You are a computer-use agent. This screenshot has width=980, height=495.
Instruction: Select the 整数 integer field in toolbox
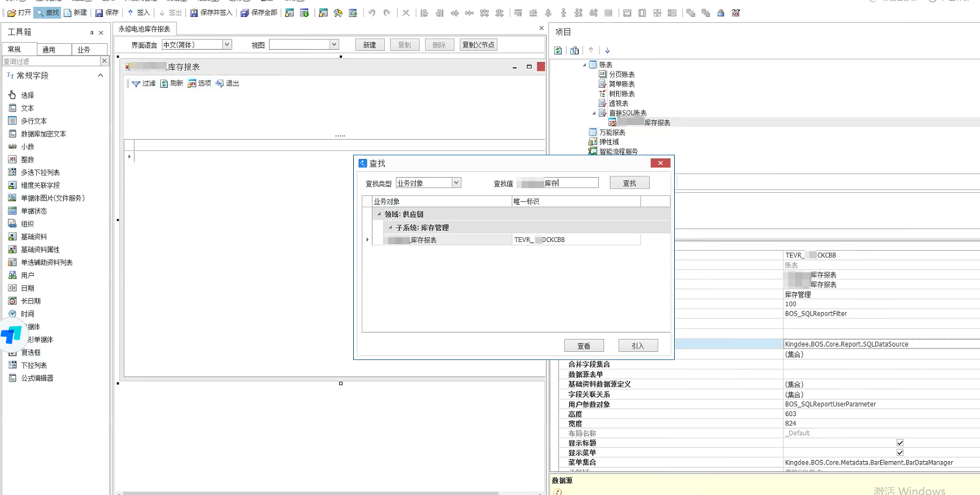click(x=22, y=160)
